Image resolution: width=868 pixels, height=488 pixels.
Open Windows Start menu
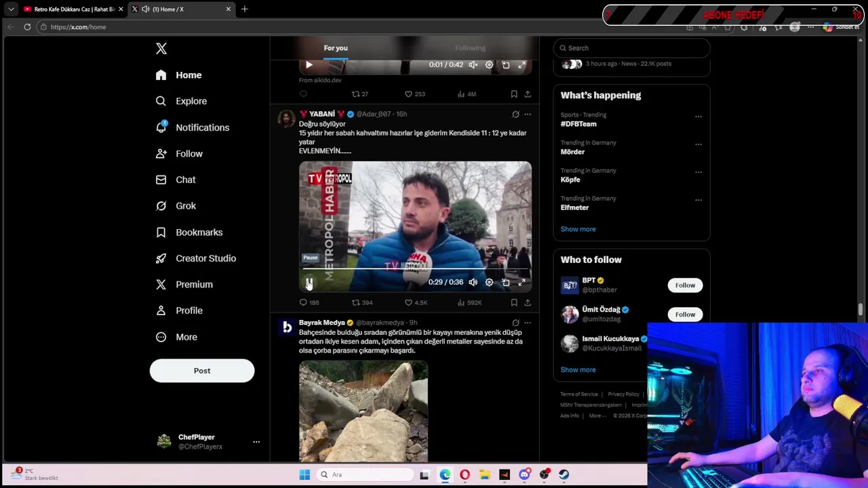tap(304, 475)
